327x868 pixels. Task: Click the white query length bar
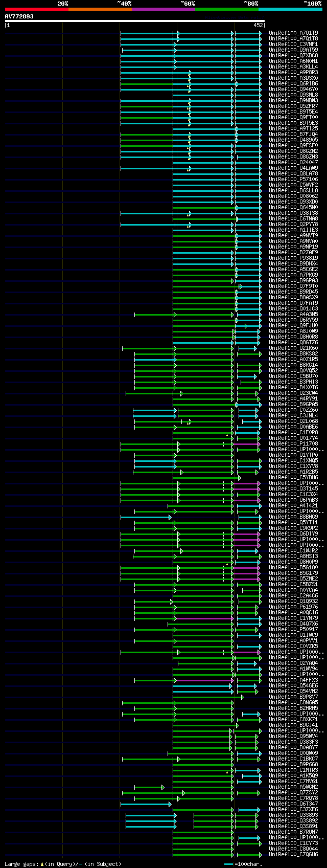pyautogui.click(x=134, y=21)
